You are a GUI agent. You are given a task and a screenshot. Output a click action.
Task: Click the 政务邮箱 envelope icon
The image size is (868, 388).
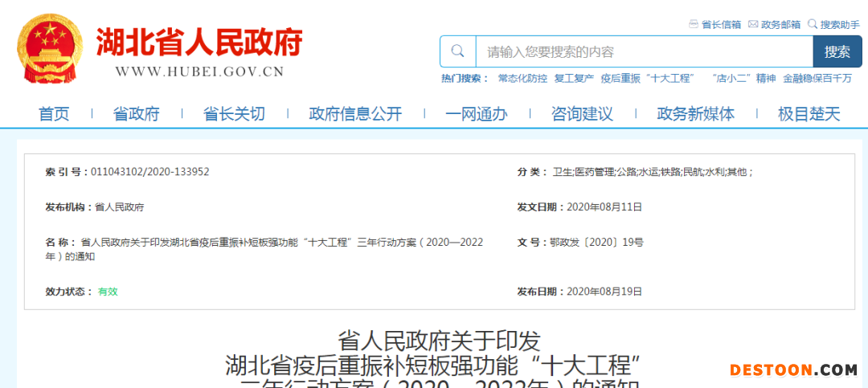(753, 24)
